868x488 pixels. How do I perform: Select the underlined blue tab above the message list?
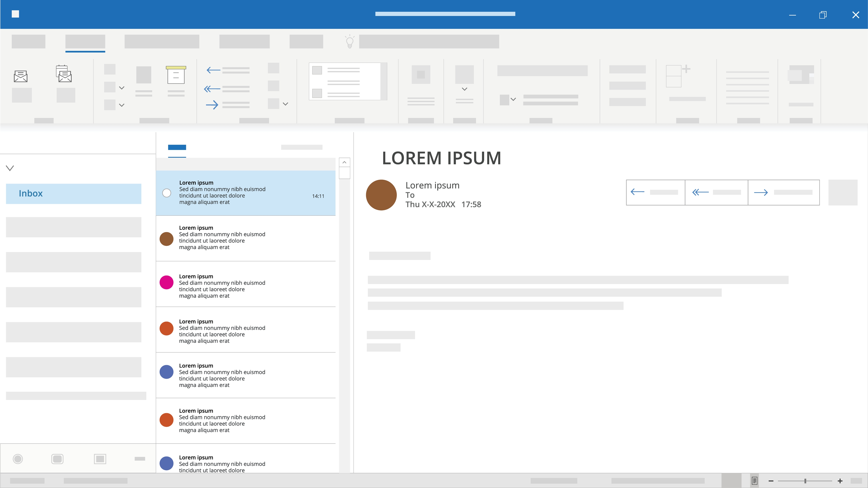click(177, 148)
